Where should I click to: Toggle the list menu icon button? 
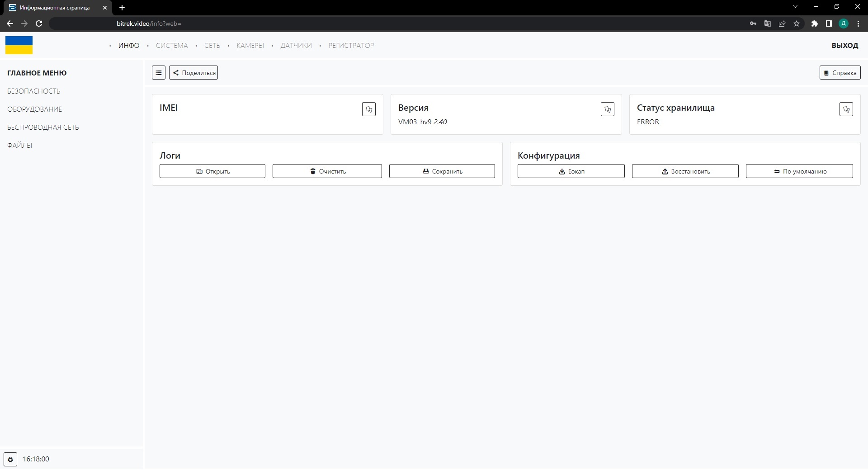(x=159, y=73)
